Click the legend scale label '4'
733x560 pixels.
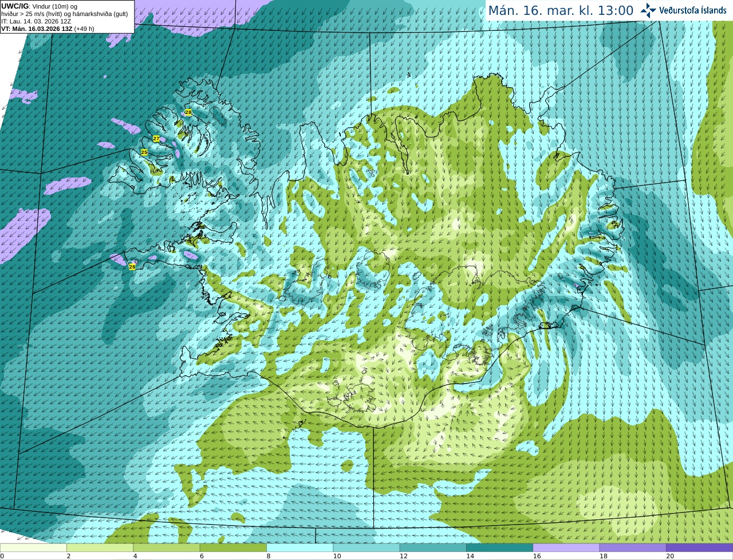pyautogui.click(x=135, y=556)
